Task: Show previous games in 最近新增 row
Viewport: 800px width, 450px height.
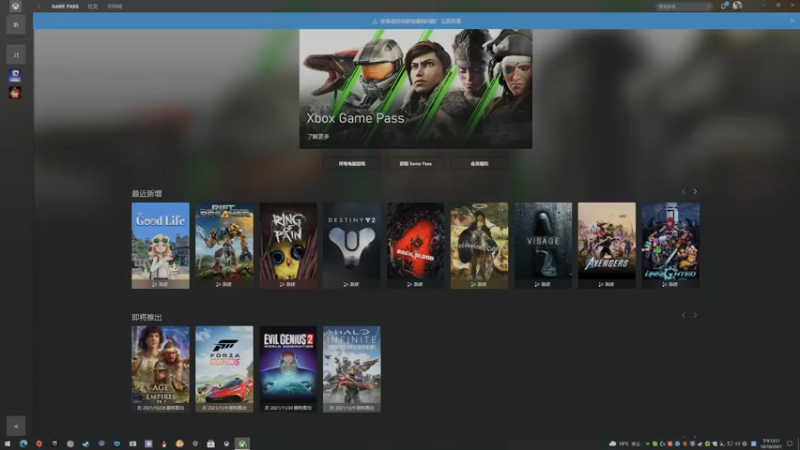Action: click(684, 191)
